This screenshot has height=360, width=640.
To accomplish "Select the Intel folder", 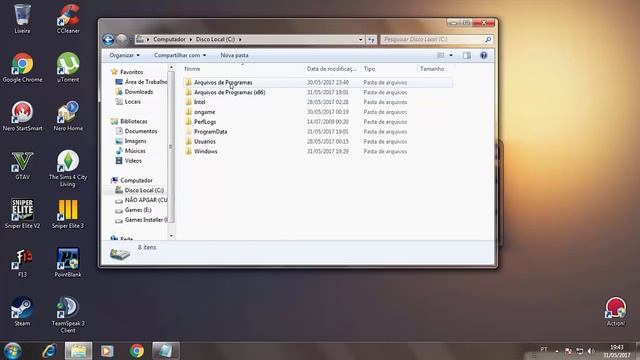I will pos(318,102).
